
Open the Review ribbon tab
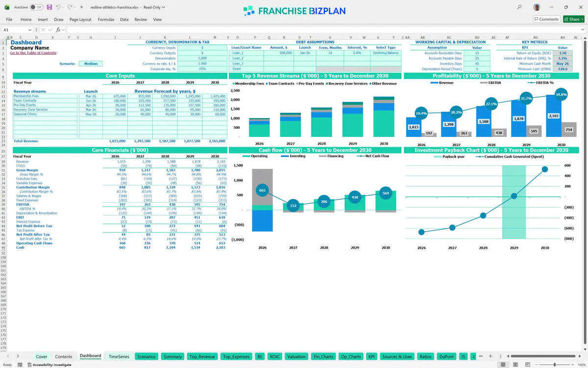141,20
